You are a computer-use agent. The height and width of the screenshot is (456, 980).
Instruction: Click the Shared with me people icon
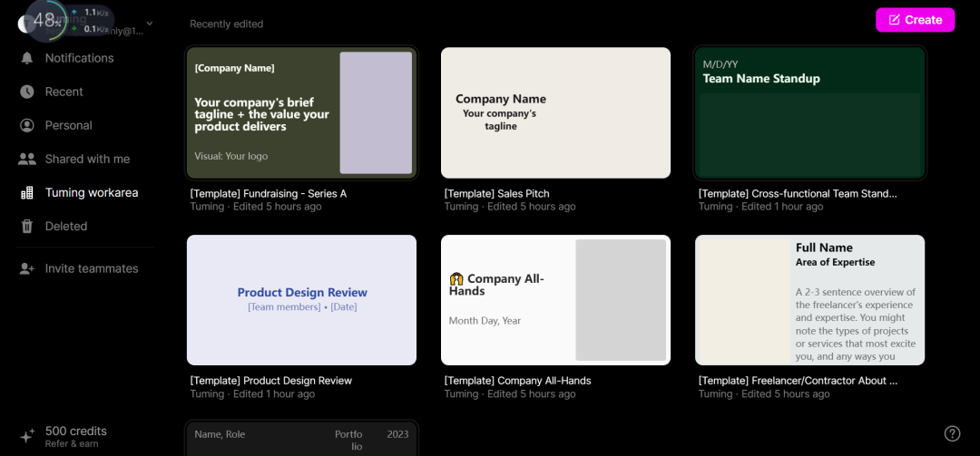tap(27, 159)
